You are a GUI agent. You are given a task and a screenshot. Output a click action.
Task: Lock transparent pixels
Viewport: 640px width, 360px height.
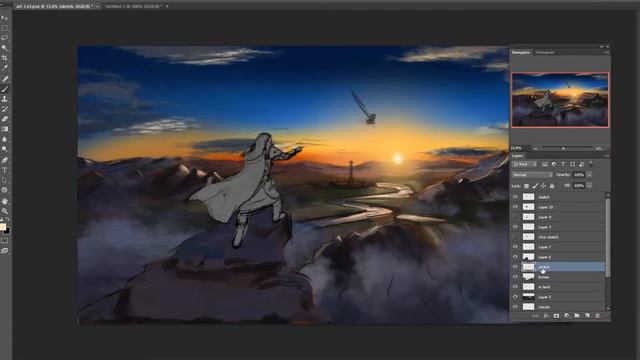[527, 186]
